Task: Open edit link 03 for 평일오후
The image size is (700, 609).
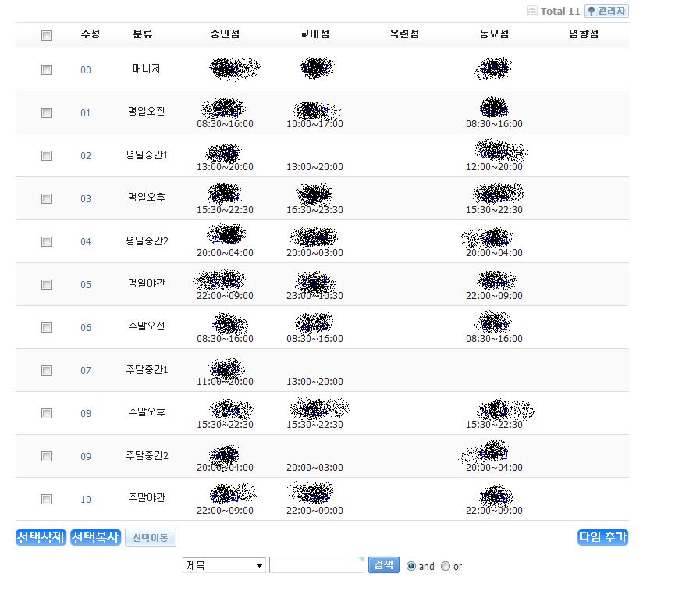Action: 86,199
